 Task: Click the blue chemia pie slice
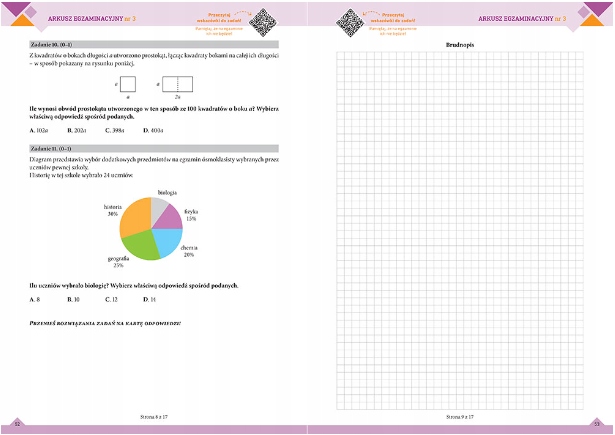pos(169,242)
